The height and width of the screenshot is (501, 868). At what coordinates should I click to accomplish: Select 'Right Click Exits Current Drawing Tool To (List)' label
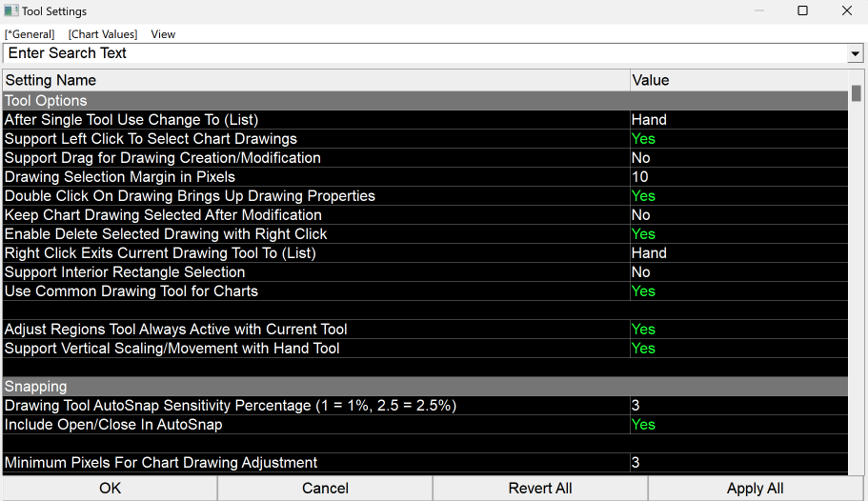(x=160, y=253)
